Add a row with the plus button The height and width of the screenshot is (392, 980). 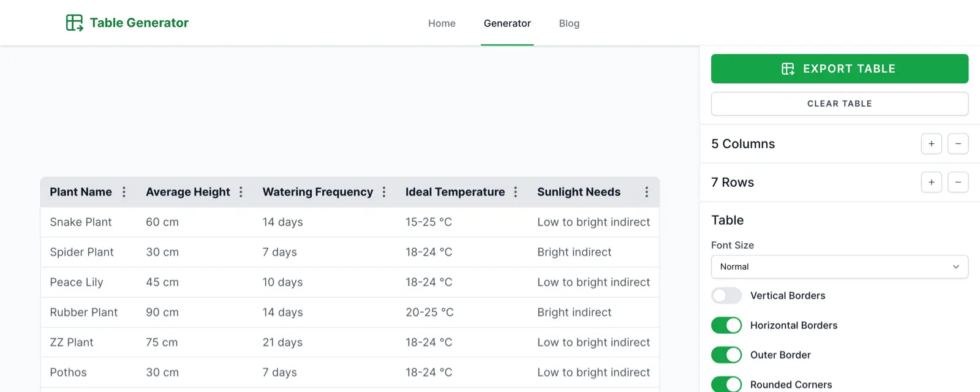point(931,183)
